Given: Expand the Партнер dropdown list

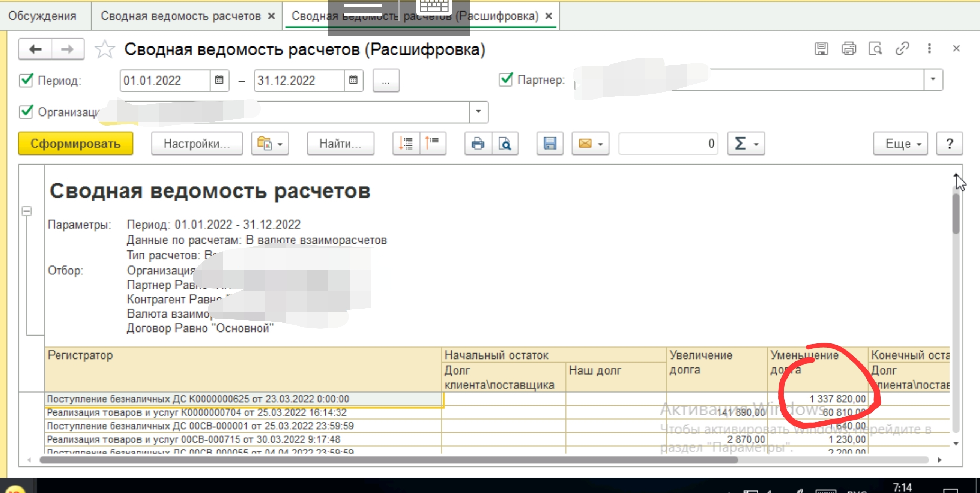Looking at the screenshot, I should (933, 79).
